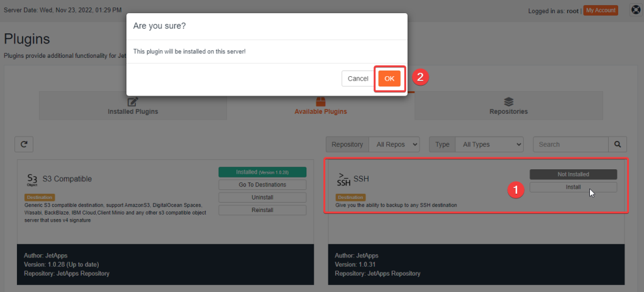Select the S3 Compatible plugin title
Viewport: 644px width, 292px height.
67,179
